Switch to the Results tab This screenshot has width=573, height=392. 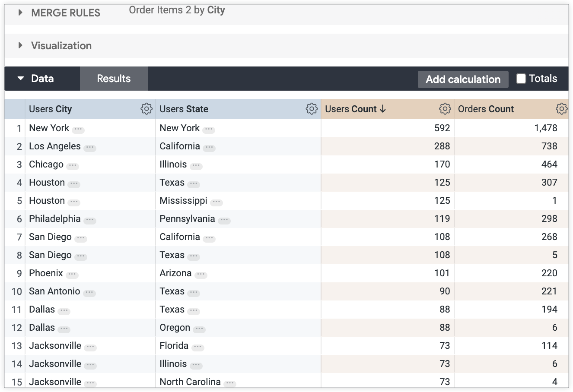coord(113,78)
